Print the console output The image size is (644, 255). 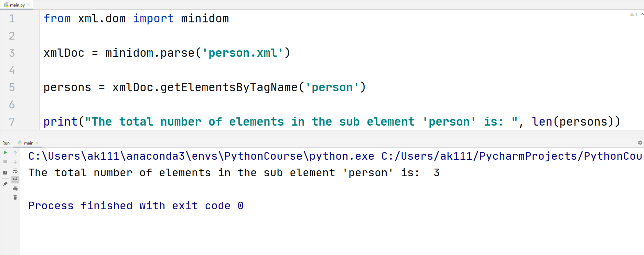[x=15, y=189]
